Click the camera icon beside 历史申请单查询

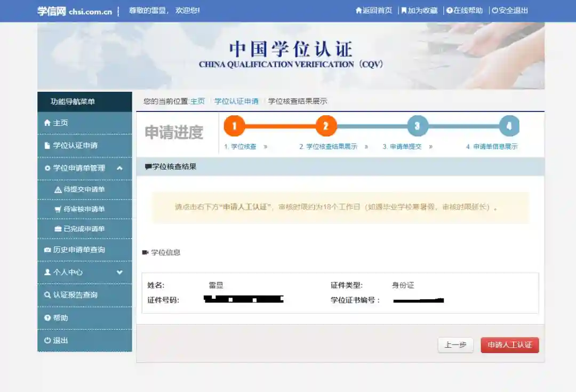click(47, 250)
